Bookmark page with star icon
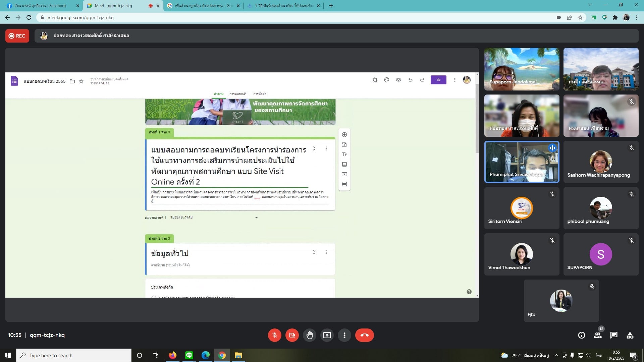 coord(580,17)
